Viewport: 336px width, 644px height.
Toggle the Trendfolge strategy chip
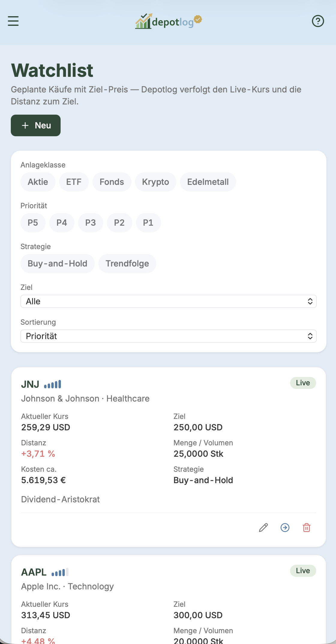[127, 263]
